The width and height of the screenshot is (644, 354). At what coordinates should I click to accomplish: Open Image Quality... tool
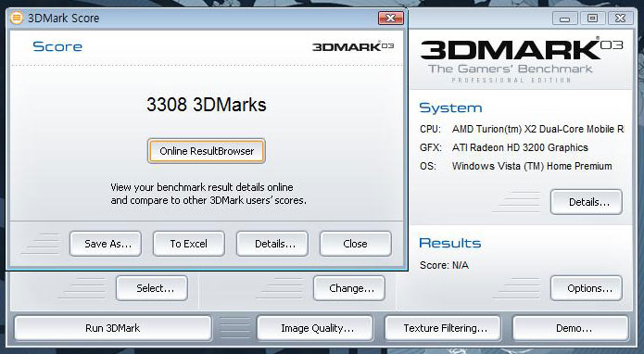pos(315,328)
